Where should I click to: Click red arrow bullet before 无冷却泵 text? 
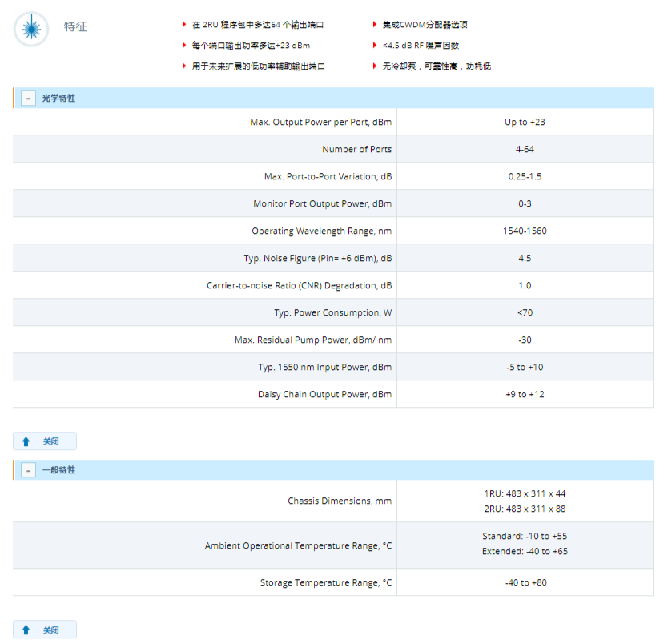(375, 66)
